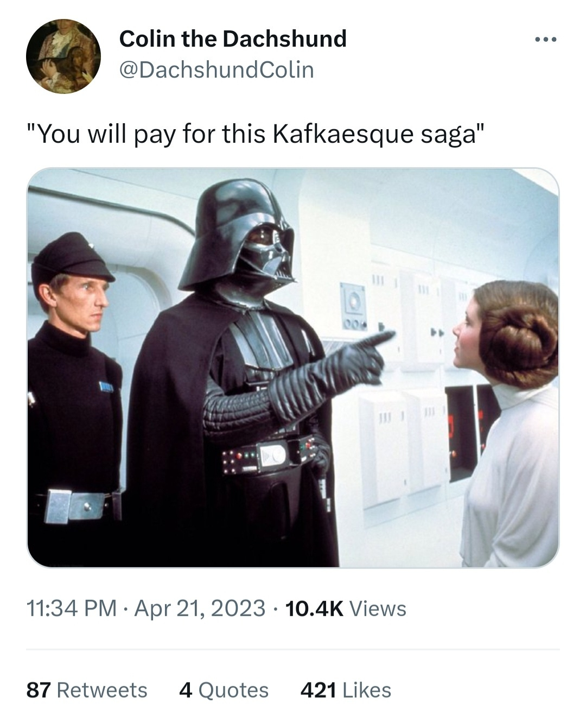
Task: Click the 11:34 PM timestamp
Action: [72, 608]
